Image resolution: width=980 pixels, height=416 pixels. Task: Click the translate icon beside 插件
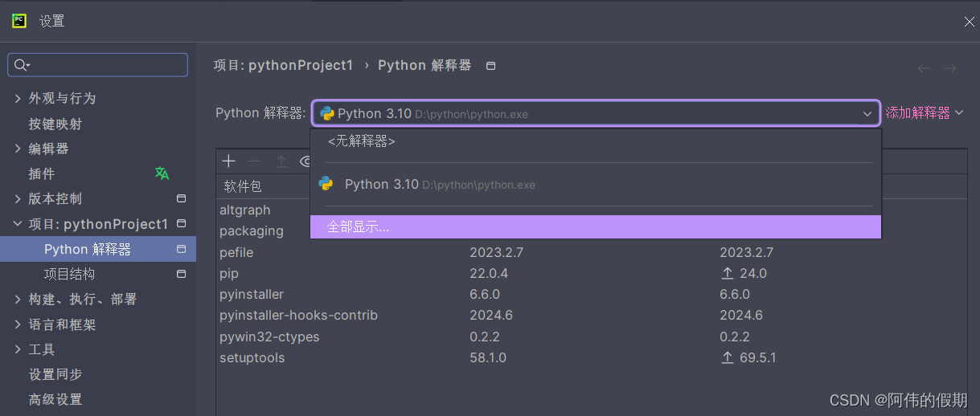click(x=162, y=173)
